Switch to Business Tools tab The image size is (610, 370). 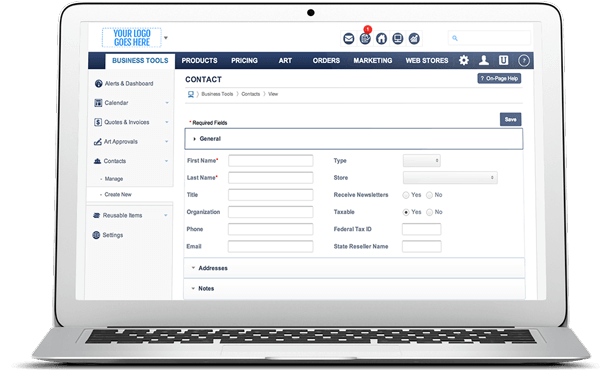point(140,61)
